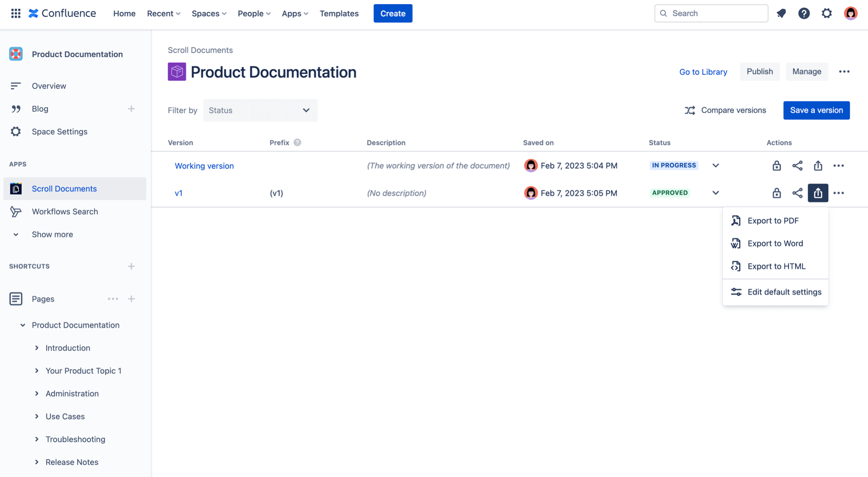The width and height of the screenshot is (868, 477).
Task: Open the Go to Library link
Action: (703, 72)
